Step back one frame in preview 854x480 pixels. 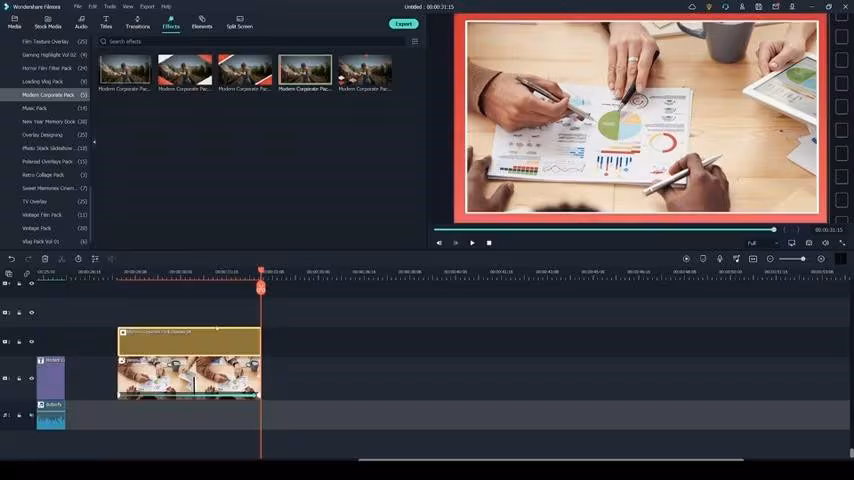tap(439, 243)
